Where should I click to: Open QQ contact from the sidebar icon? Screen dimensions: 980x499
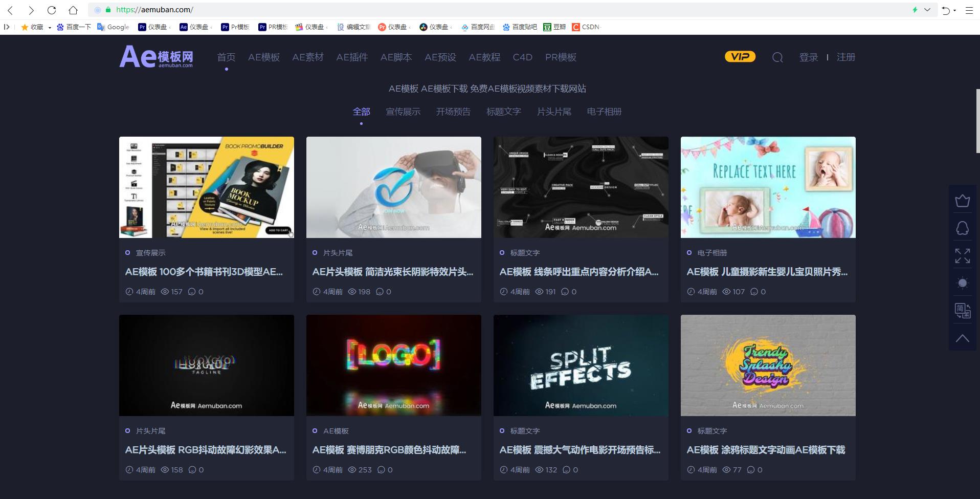point(962,228)
